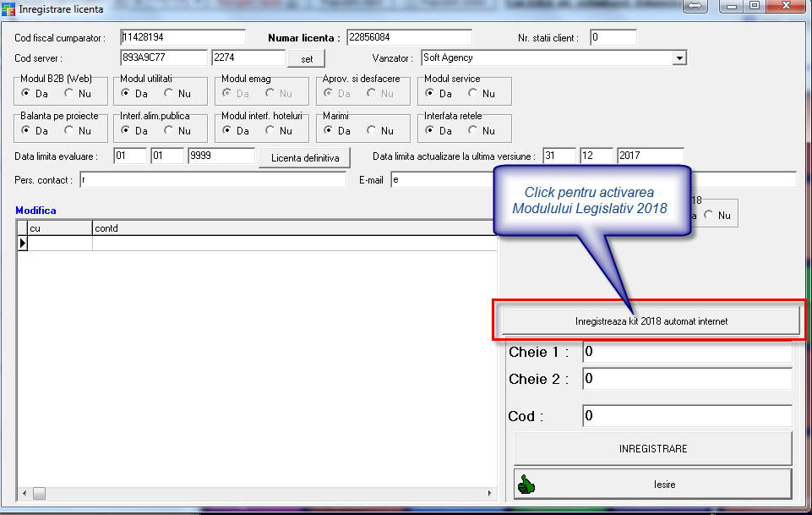
Task: Select Nu for Modul utilitati
Action: (170, 94)
